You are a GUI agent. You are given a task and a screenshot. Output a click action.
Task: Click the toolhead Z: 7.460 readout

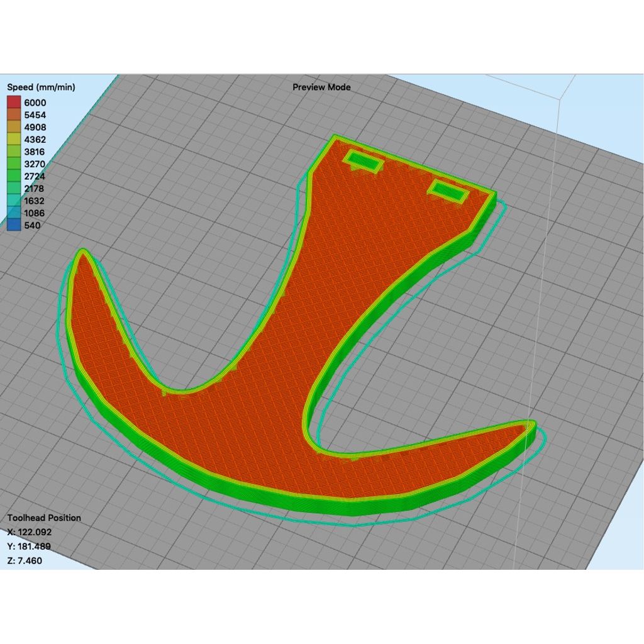click(x=25, y=560)
